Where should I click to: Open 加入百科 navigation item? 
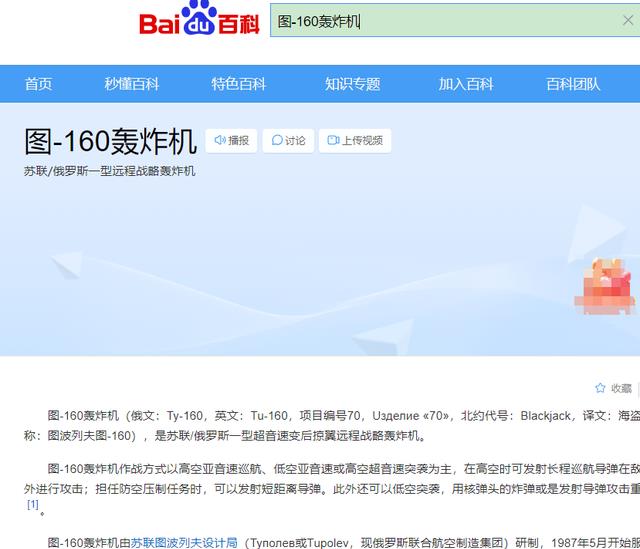coord(466,84)
